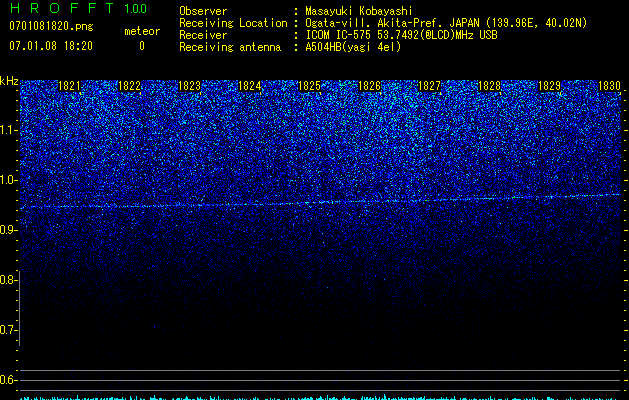Click the Receiving Location field label
This screenshot has height=400, width=629.
click(x=233, y=23)
